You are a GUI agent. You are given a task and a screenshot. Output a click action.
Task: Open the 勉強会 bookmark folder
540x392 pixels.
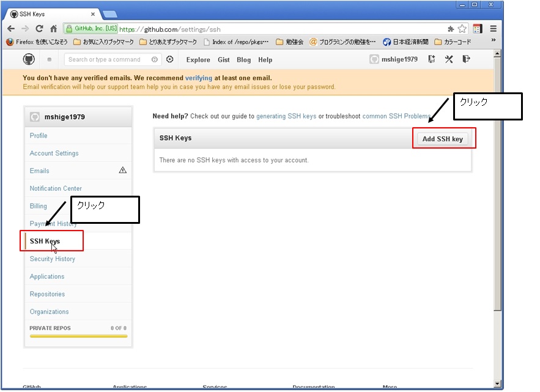(290, 42)
